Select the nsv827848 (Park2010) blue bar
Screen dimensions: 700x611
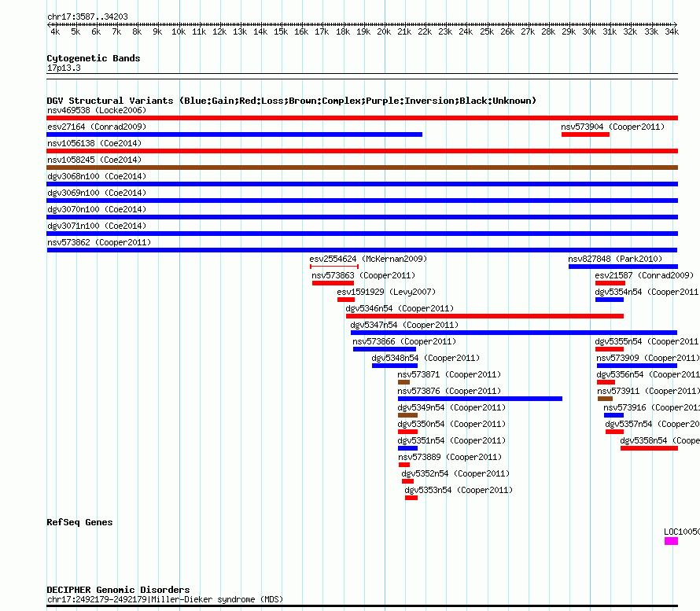[x=623, y=267]
